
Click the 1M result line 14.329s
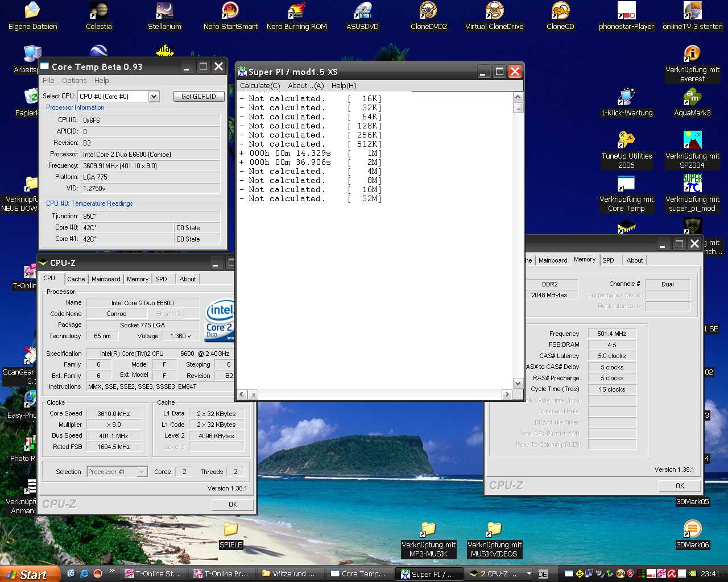311,153
